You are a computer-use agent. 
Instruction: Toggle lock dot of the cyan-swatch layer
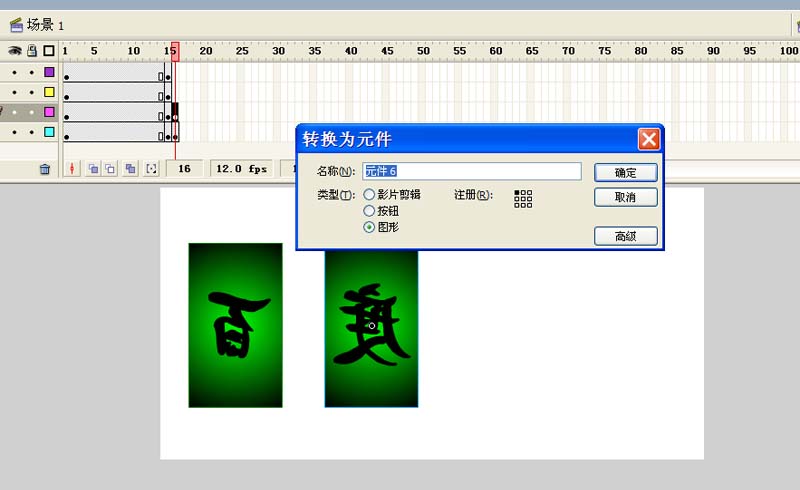(32, 132)
